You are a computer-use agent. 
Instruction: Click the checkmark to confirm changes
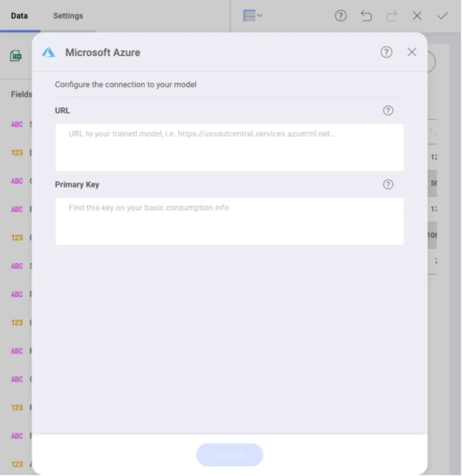(442, 16)
